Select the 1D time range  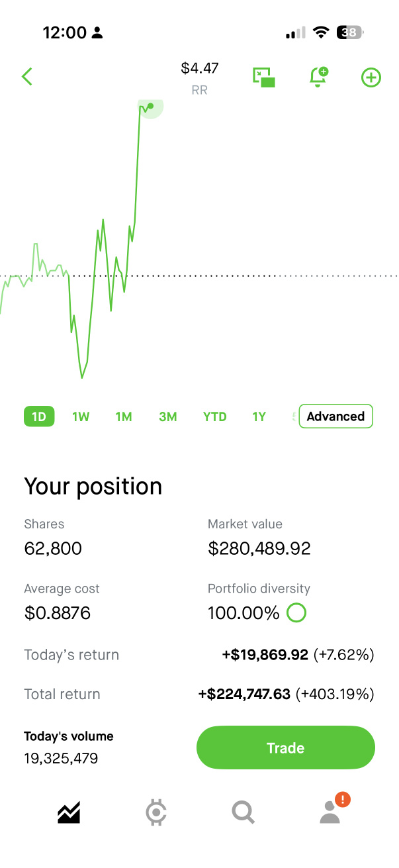click(39, 416)
